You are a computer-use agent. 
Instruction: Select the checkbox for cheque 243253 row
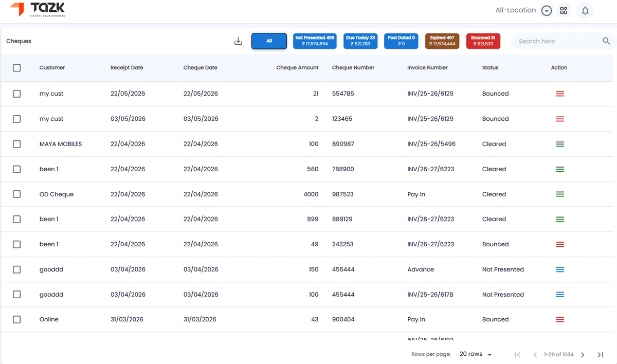(x=17, y=244)
